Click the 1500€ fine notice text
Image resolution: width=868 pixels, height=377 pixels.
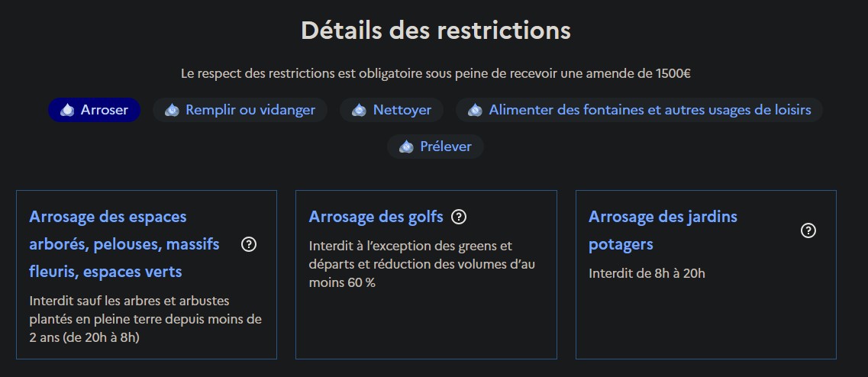435,74
